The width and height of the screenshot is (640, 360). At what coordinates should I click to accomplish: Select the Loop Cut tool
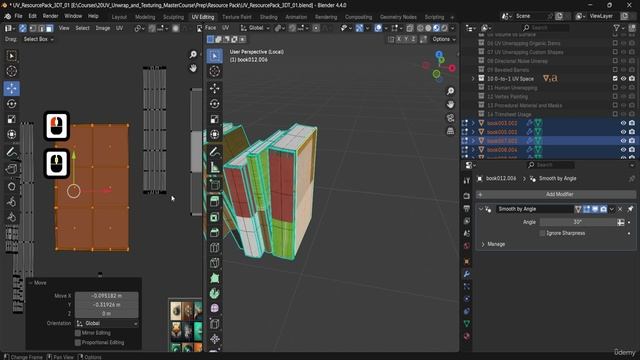[215, 248]
